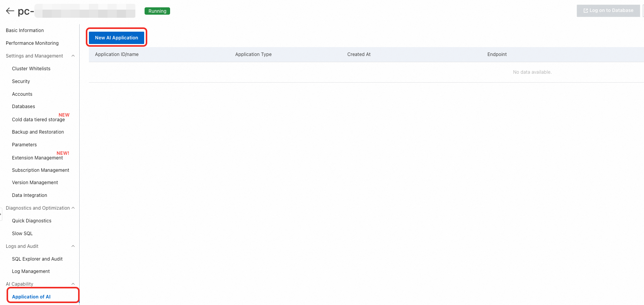Click the New AI Application button
The width and height of the screenshot is (644, 305).
(x=116, y=37)
